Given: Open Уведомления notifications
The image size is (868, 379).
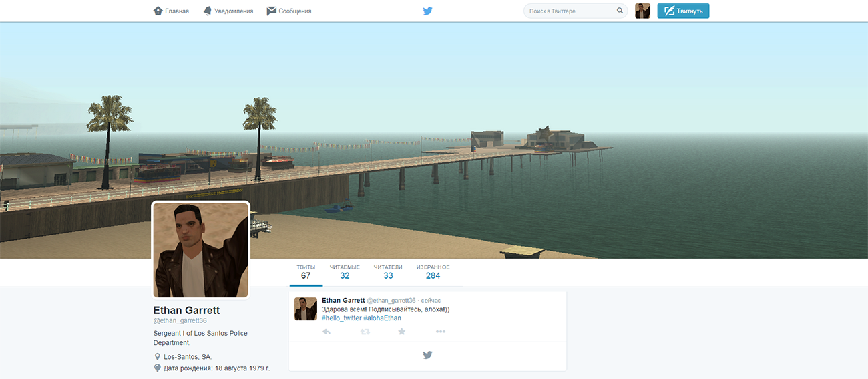Looking at the screenshot, I should (228, 11).
